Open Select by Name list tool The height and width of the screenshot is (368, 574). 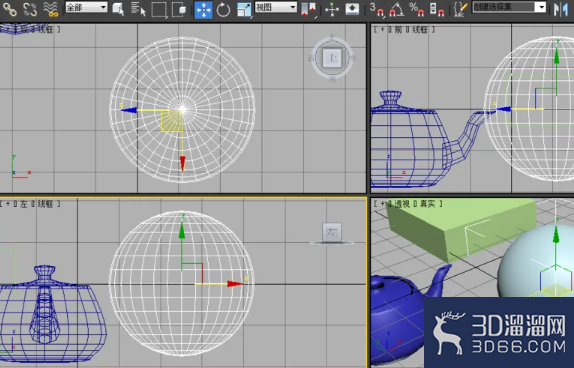(138, 9)
